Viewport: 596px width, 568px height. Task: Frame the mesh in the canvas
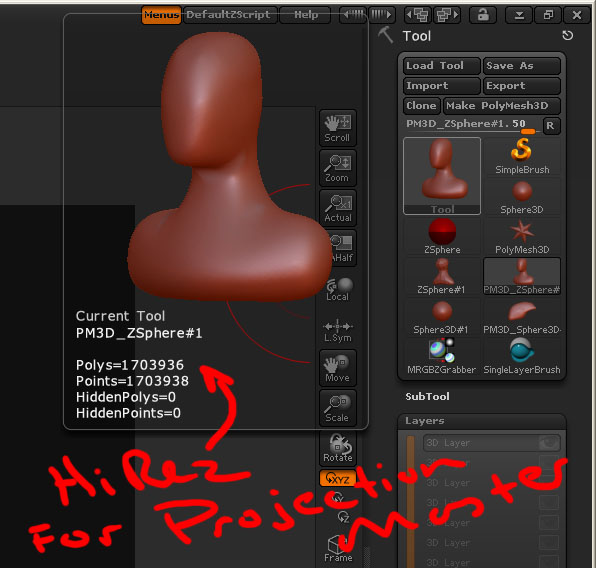(x=338, y=548)
